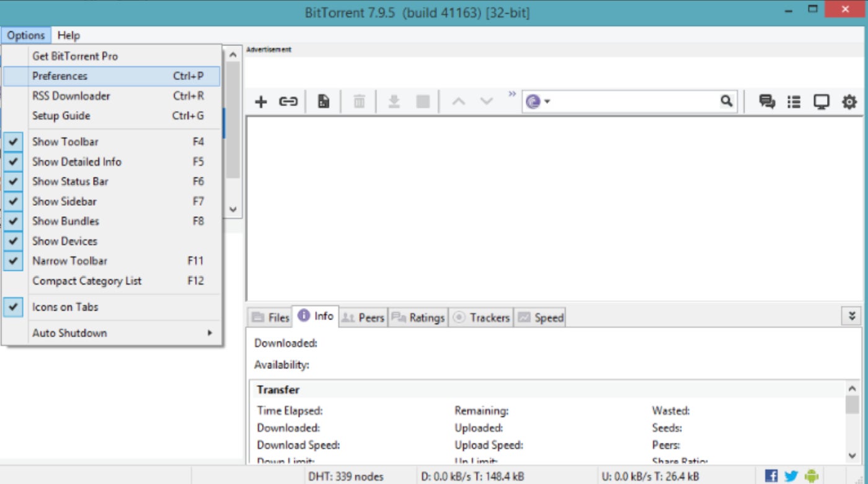Click the Create New Torrent file icon

323,102
